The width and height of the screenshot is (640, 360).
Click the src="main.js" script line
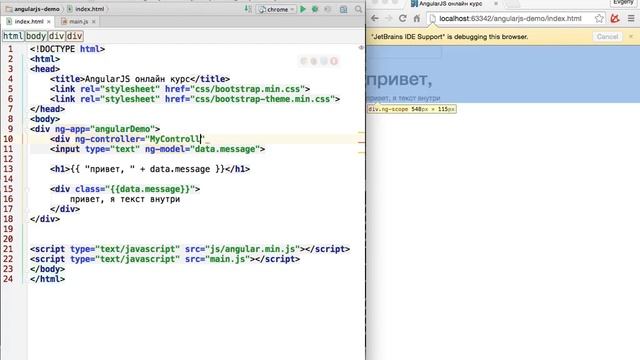click(x=164, y=259)
